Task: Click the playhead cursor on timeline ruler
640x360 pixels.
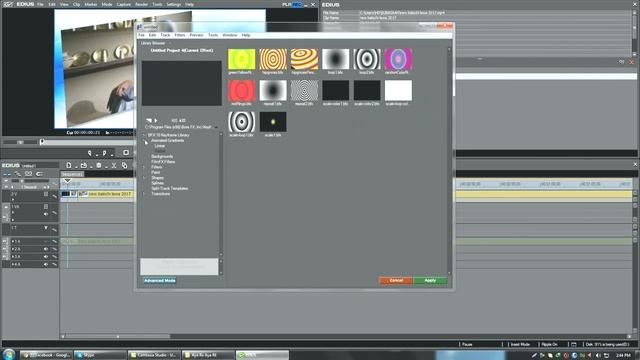Action: pyautogui.click(x=67, y=181)
